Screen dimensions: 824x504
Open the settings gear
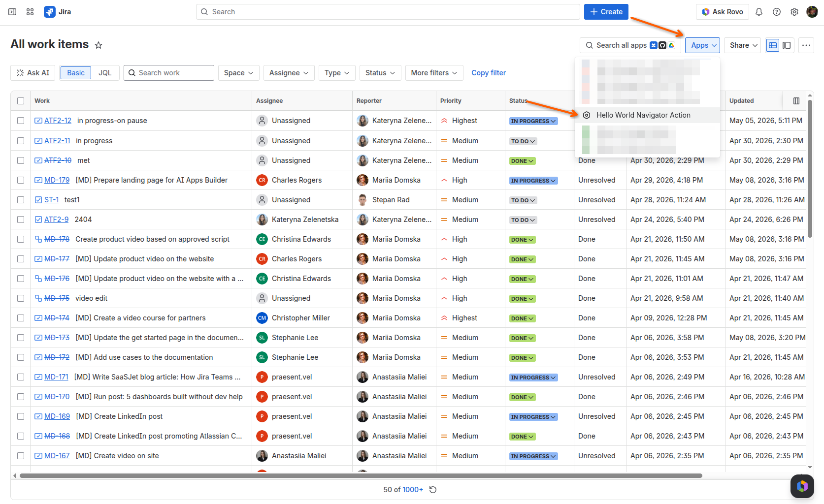tap(794, 12)
